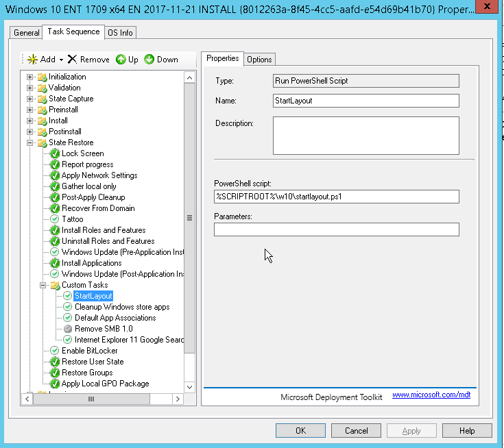Expand the Validation group
The width and height of the screenshot is (504, 448).
click(29, 88)
